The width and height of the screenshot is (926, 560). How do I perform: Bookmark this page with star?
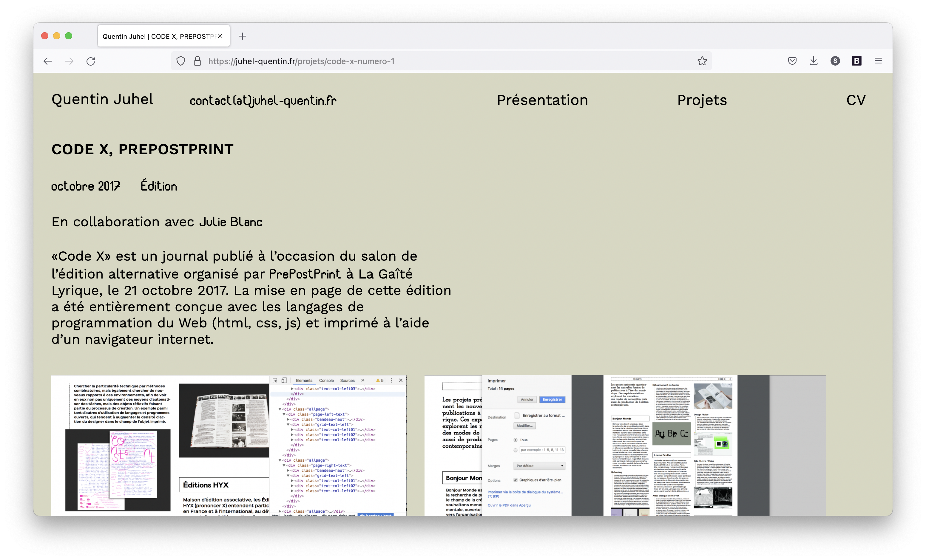point(702,61)
